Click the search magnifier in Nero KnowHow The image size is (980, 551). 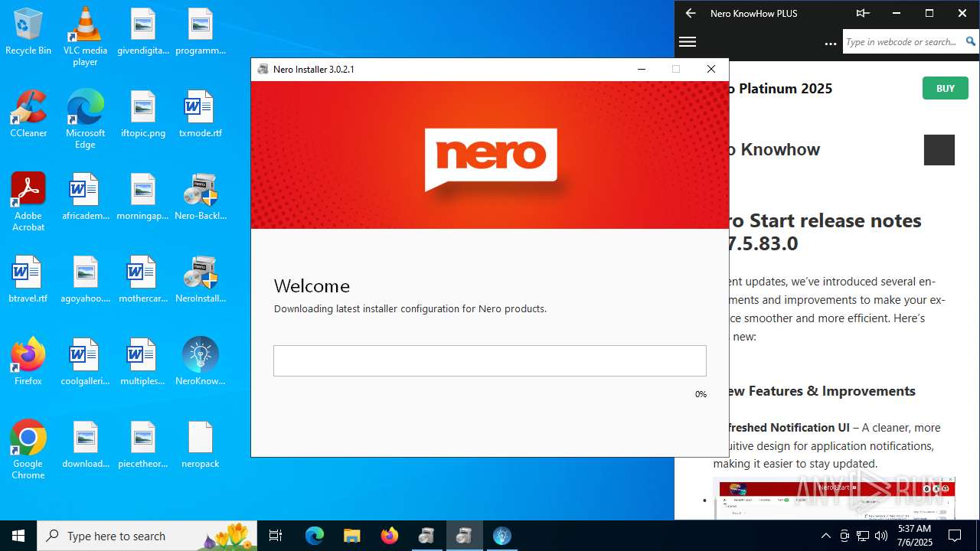[970, 42]
